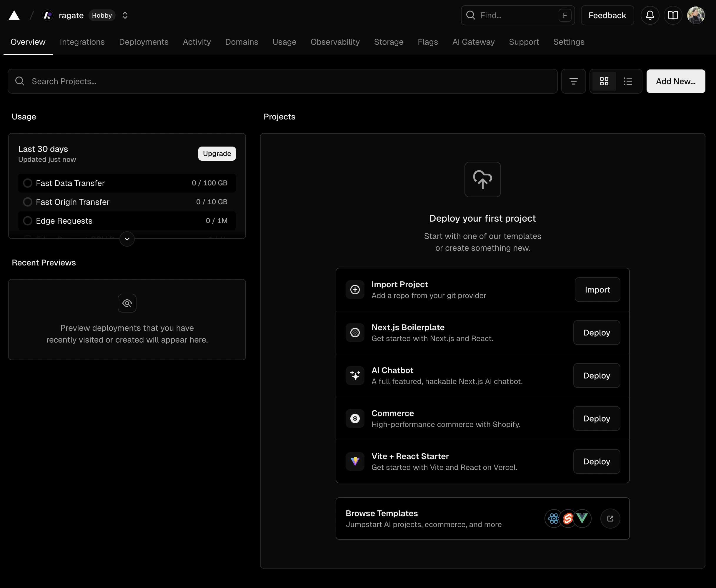Open the AI Gateway tab
This screenshot has width=716, height=588.
(x=474, y=42)
